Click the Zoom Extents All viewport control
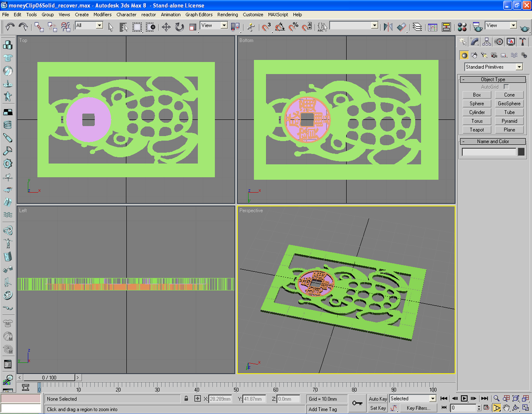The width and height of the screenshot is (532, 414). (x=526, y=398)
